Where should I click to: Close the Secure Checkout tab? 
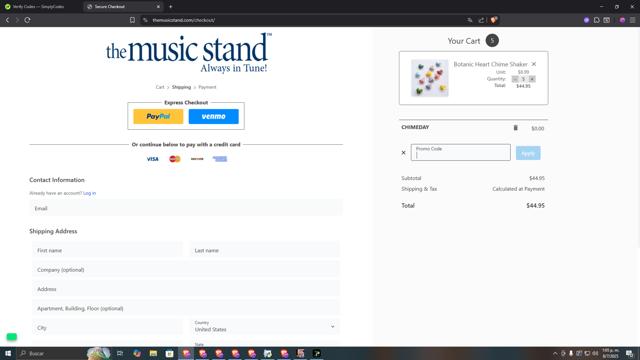click(x=158, y=7)
